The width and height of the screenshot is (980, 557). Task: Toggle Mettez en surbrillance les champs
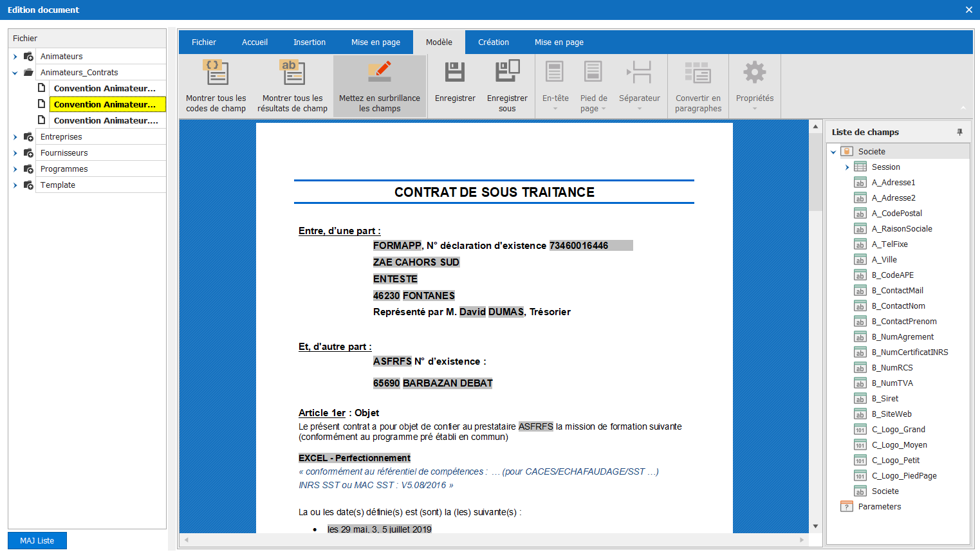click(x=380, y=86)
